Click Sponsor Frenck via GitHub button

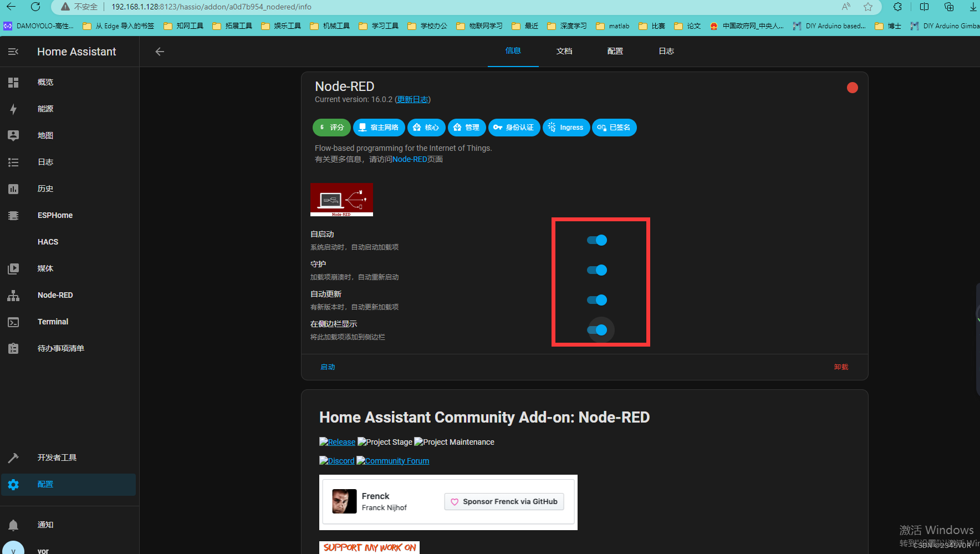click(504, 501)
